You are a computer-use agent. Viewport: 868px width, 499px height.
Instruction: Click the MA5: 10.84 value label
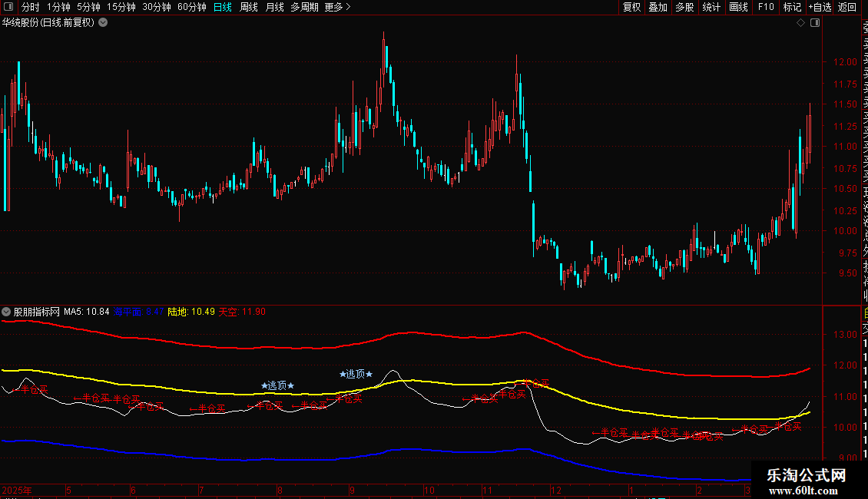coord(86,312)
